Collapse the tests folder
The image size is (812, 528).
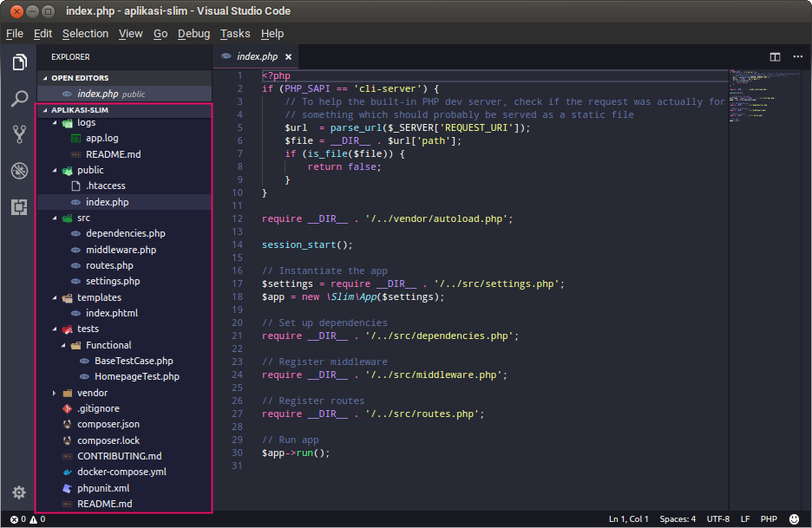88,329
